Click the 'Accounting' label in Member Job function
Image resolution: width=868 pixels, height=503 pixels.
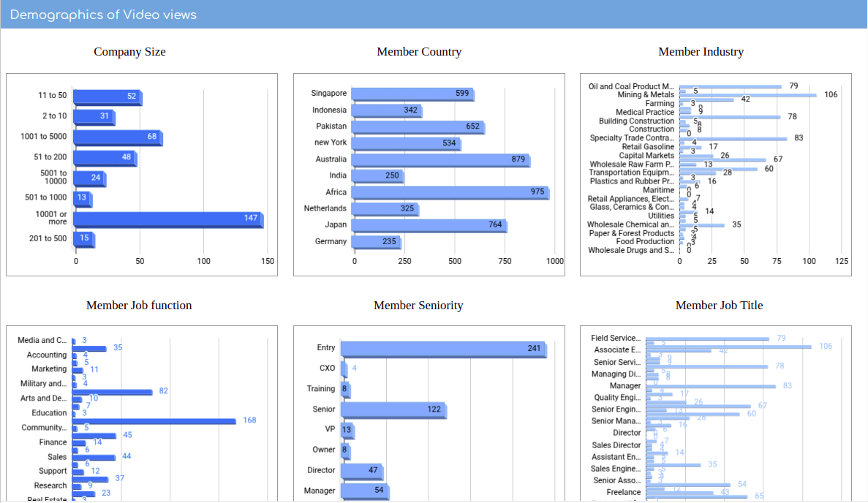click(x=47, y=355)
